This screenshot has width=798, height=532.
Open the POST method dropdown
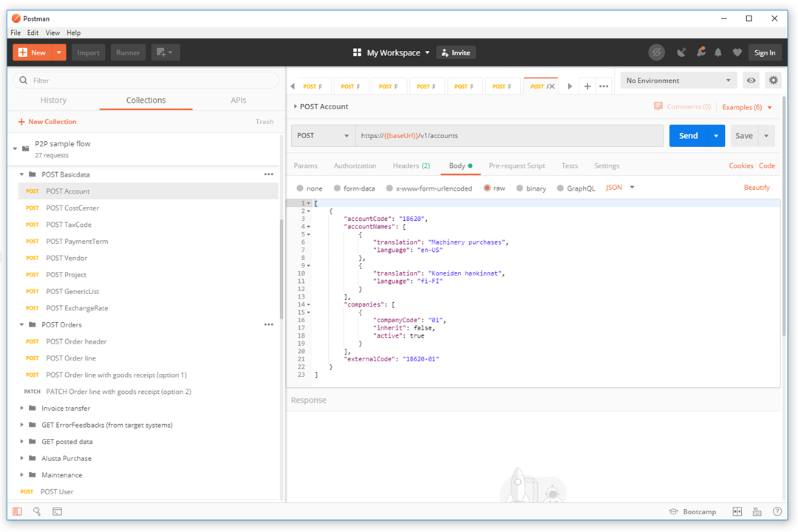323,135
